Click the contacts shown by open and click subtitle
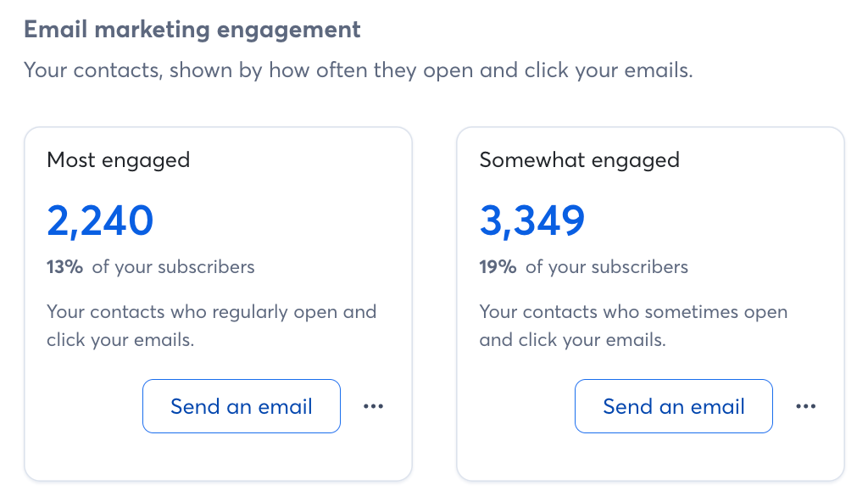Screen dimensions: 868x502 click(x=359, y=70)
